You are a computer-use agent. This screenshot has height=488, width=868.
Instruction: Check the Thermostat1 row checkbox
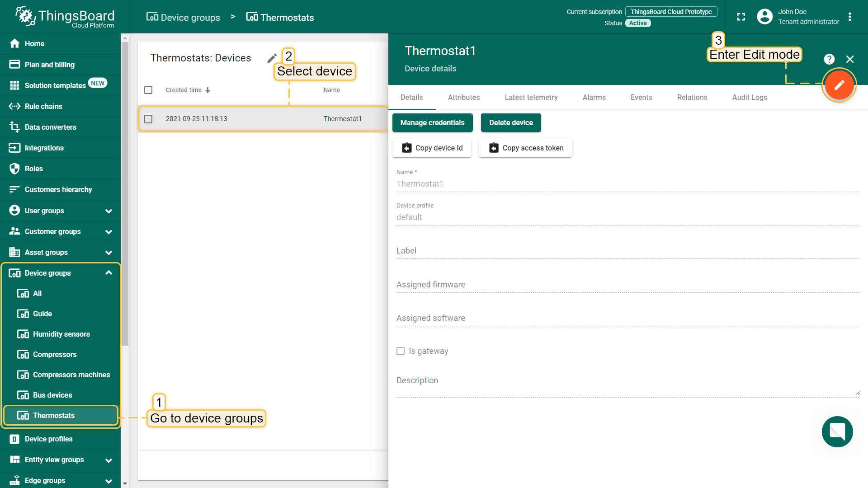point(148,119)
